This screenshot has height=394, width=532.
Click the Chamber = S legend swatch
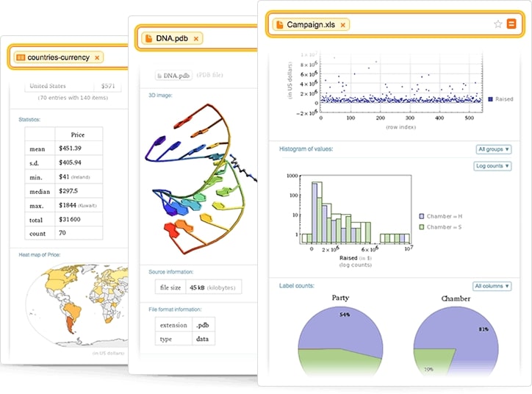[x=421, y=227]
